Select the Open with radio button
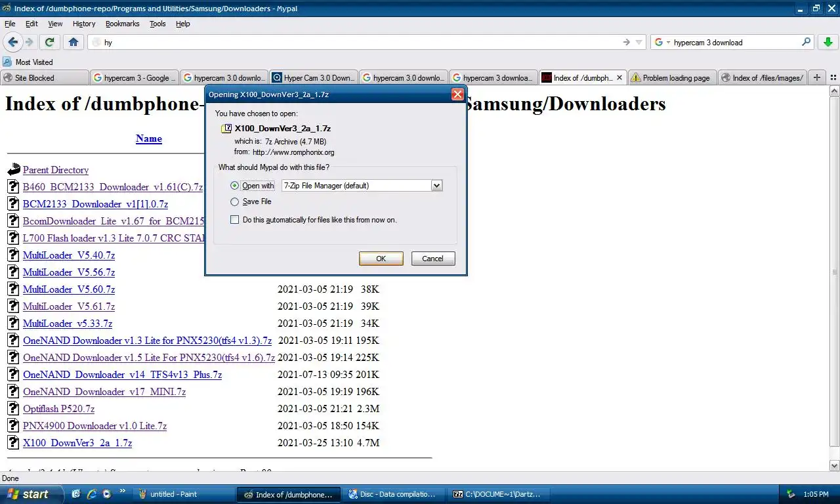Viewport: 840px width, 504px height. pyautogui.click(x=235, y=186)
